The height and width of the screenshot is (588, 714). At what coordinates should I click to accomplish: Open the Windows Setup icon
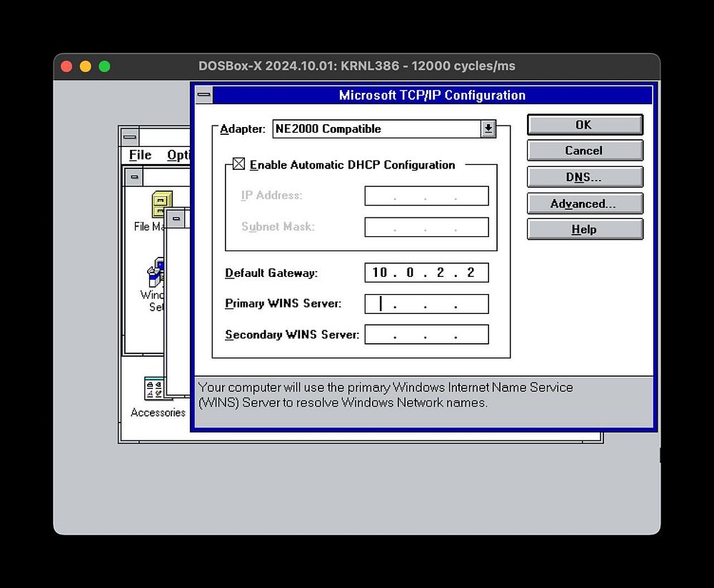tap(155, 273)
